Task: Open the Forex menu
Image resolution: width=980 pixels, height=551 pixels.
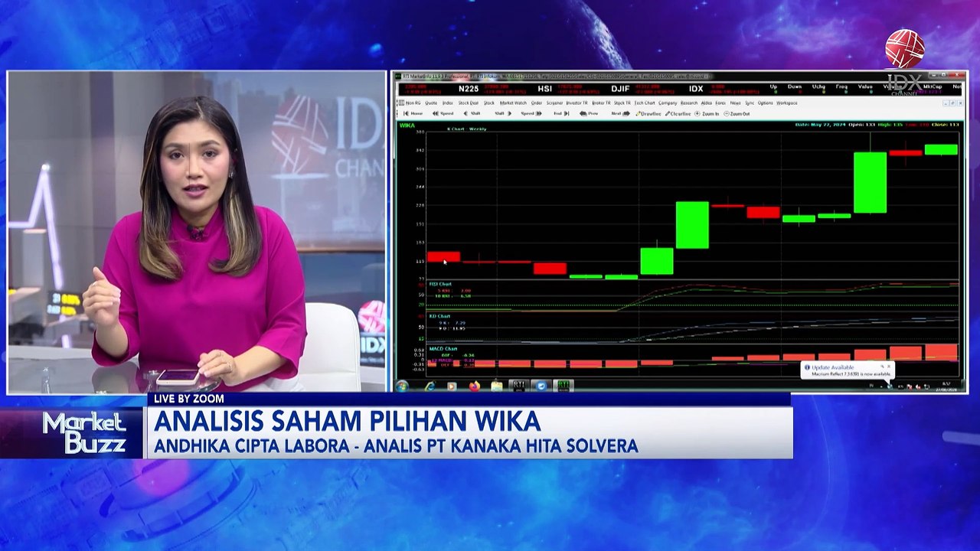Action: coord(720,103)
